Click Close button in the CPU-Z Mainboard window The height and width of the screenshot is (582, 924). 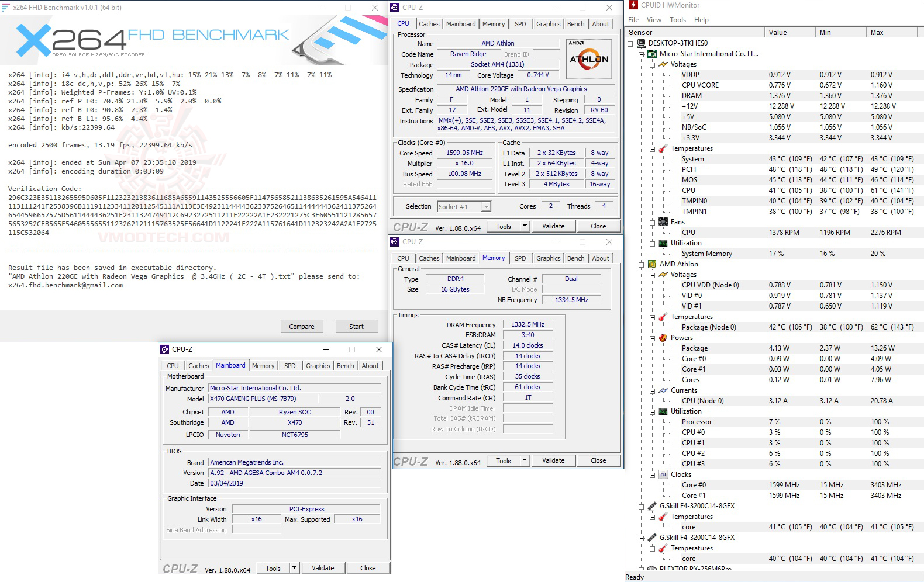pos(368,568)
